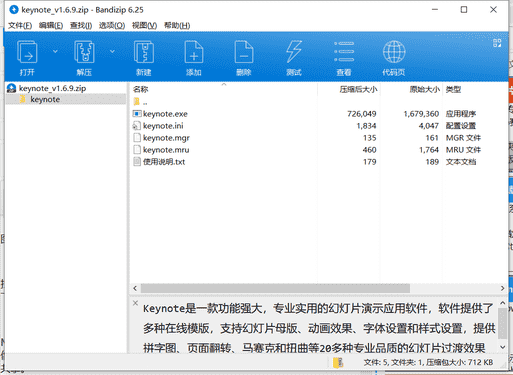Click the Bandizip logo in title bar
Image resolution: width=513 pixels, height=375 pixels.
pyautogui.click(x=14, y=10)
